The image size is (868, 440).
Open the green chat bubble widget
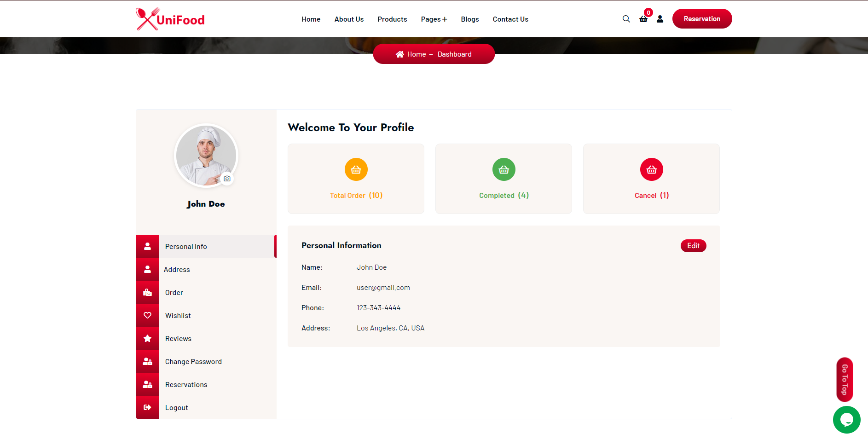(846, 419)
